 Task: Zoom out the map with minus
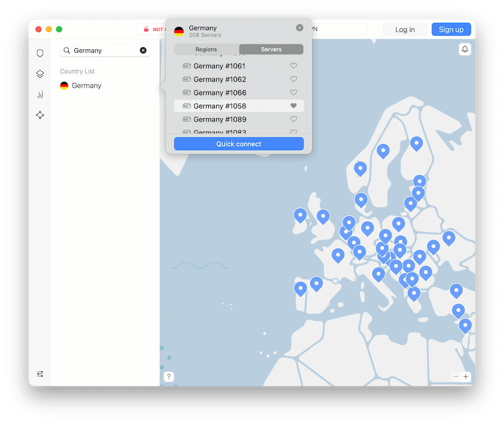point(456,377)
